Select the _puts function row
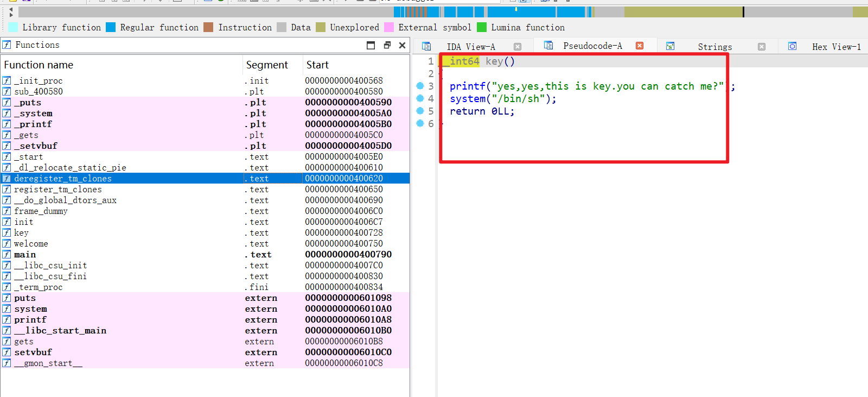The width and height of the screenshot is (868, 397). 205,102
